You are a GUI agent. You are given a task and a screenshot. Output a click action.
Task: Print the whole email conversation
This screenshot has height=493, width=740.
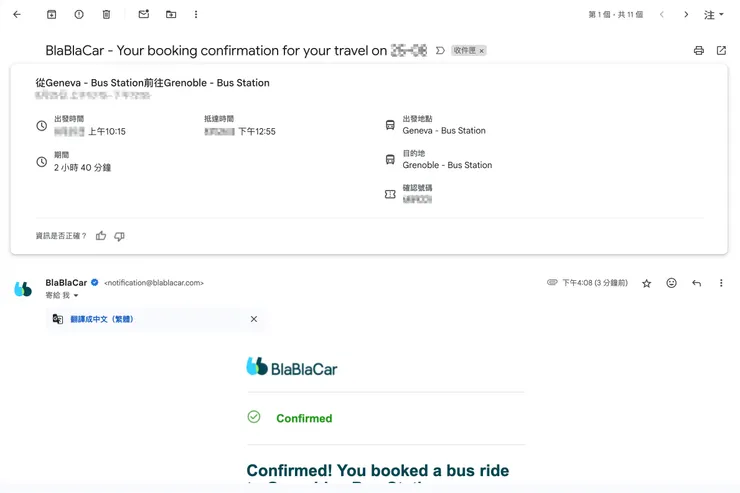(x=698, y=50)
